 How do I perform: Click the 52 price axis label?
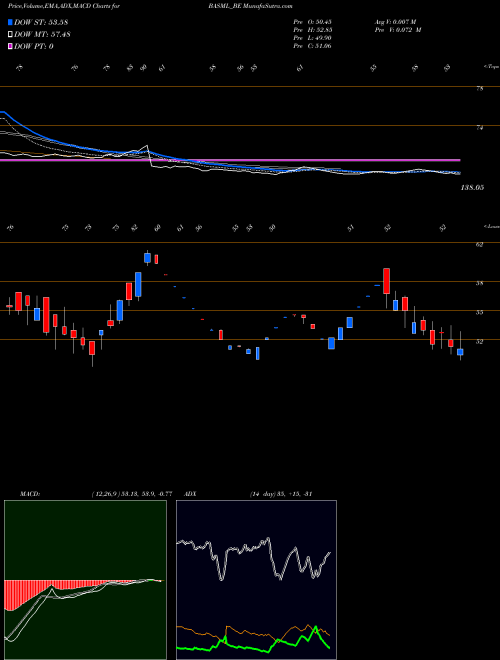pyautogui.click(x=479, y=342)
